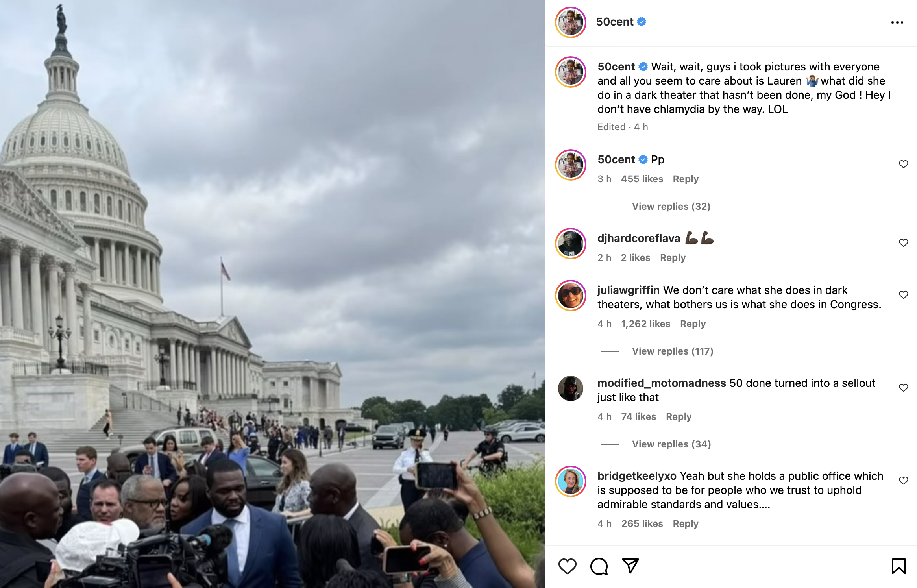Open bridgetkeelyxo's profile avatar
917x588 pixels.
(x=570, y=481)
